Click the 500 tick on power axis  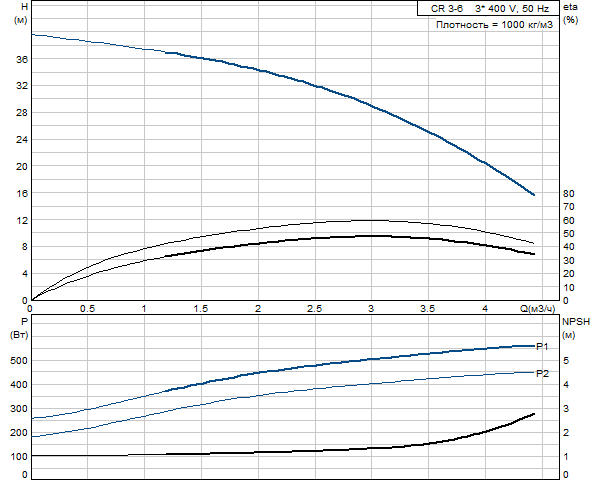(x=19, y=361)
